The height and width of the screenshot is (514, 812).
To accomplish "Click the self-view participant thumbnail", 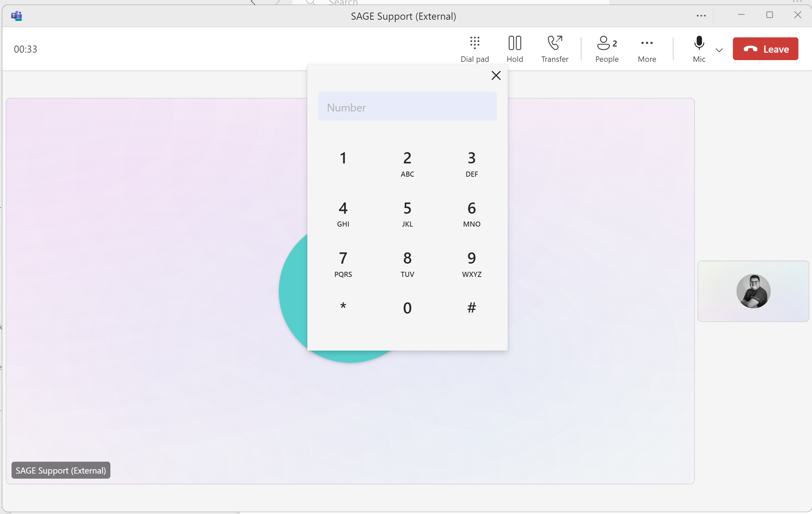I will coord(753,291).
